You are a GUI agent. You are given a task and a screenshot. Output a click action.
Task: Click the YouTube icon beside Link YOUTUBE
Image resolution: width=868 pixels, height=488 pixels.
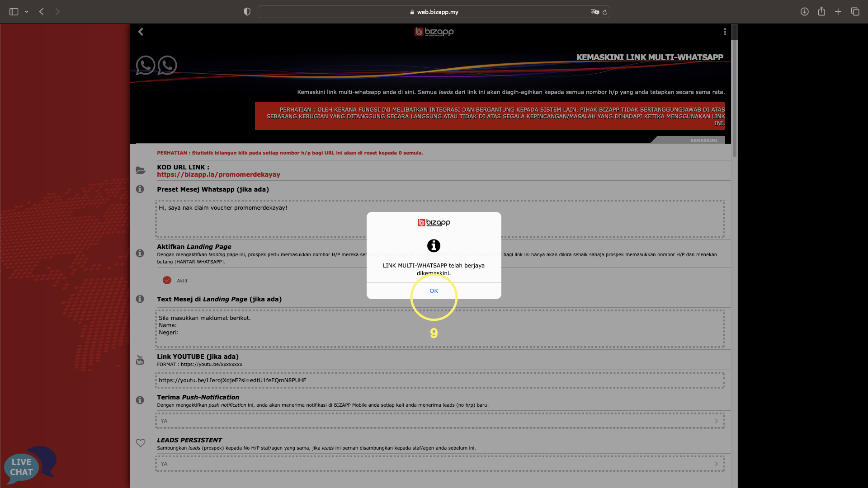[x=140, y=360]
